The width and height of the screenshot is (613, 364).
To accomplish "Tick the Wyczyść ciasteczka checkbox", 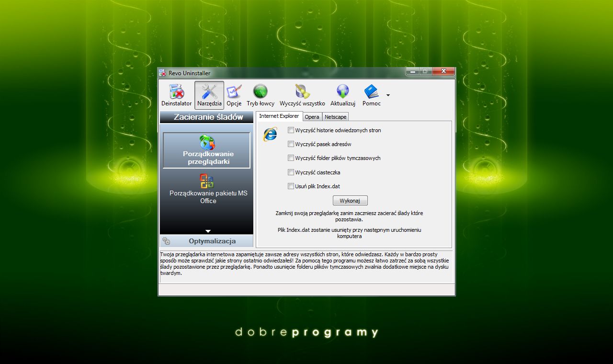I will [x=291, y=172].
